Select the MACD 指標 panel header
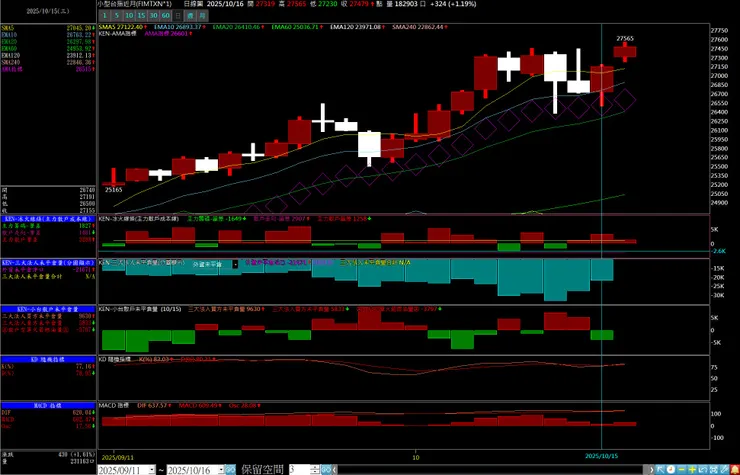Viewport: 740px width, 475px height. (x=48, y=406)
